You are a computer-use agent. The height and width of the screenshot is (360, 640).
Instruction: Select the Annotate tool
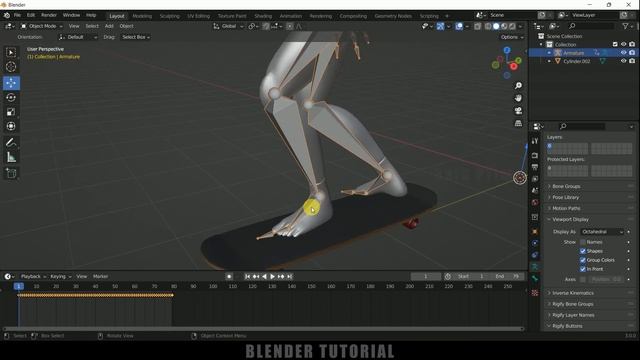click(11, 142)
